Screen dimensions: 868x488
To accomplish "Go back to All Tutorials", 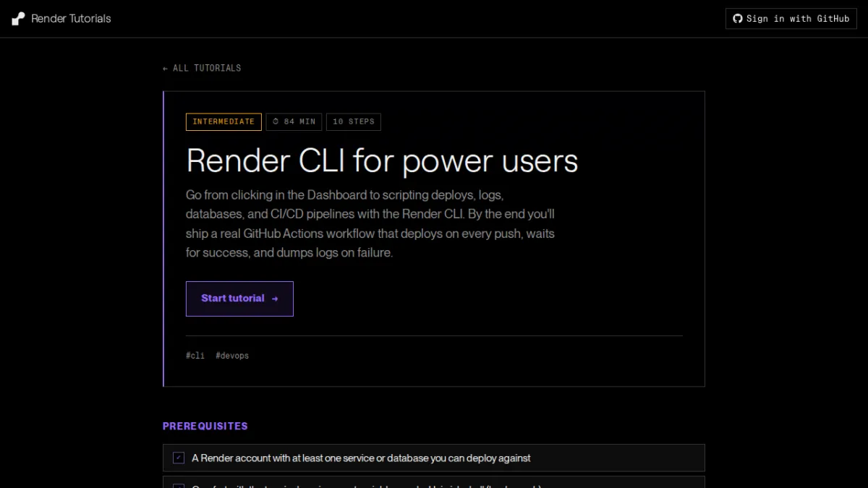I will click(202, 68).
